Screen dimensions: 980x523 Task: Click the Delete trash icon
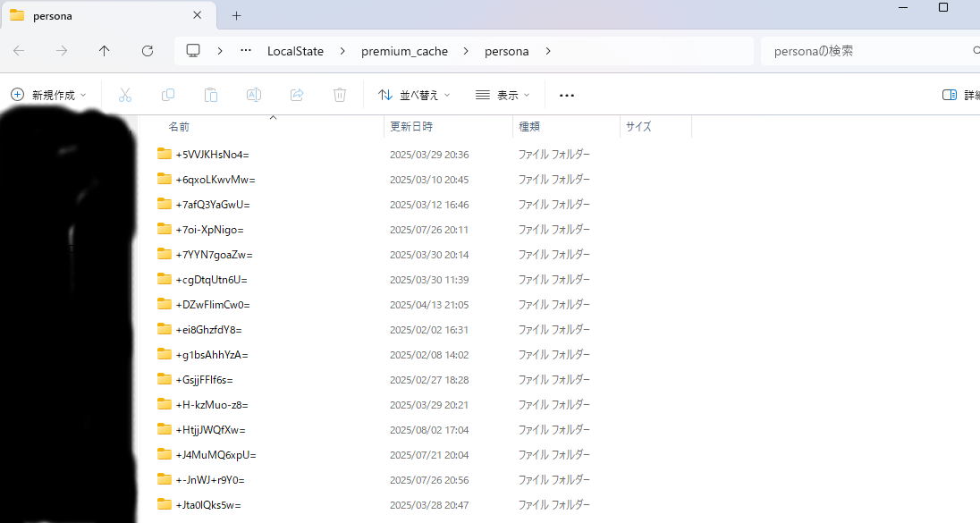click(x=340, y=95)
